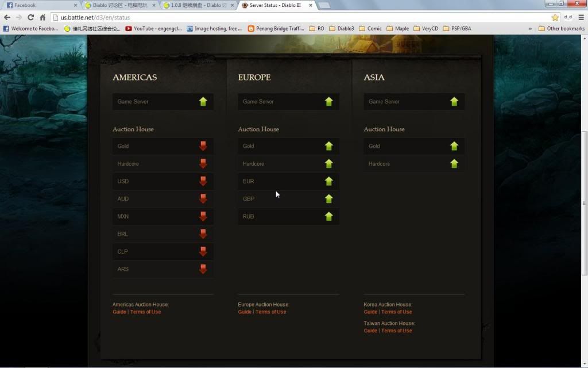Open the Image hosting bookmark
This screenshot has height=368, width=588.
214,29
